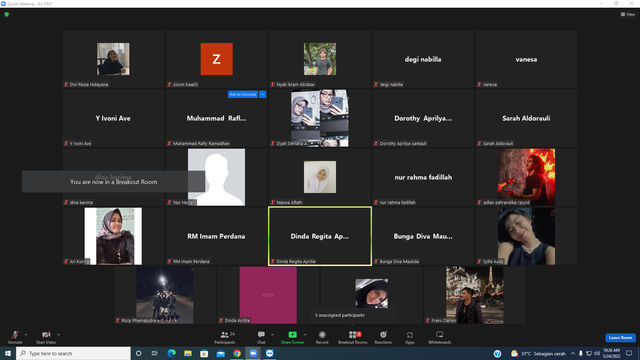640x360 pixels.
Task: Open the help icon in the system tray
Action: click(497, 353)
